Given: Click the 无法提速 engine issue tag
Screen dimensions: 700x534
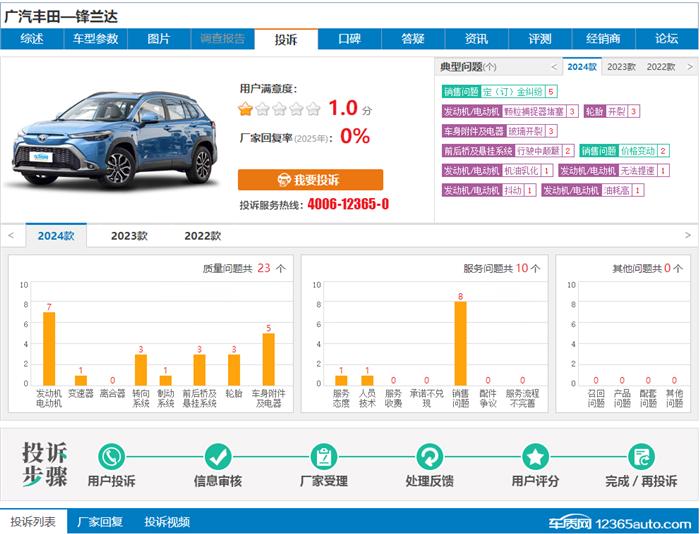Looking at the screenshot, I should pos(614,170).
